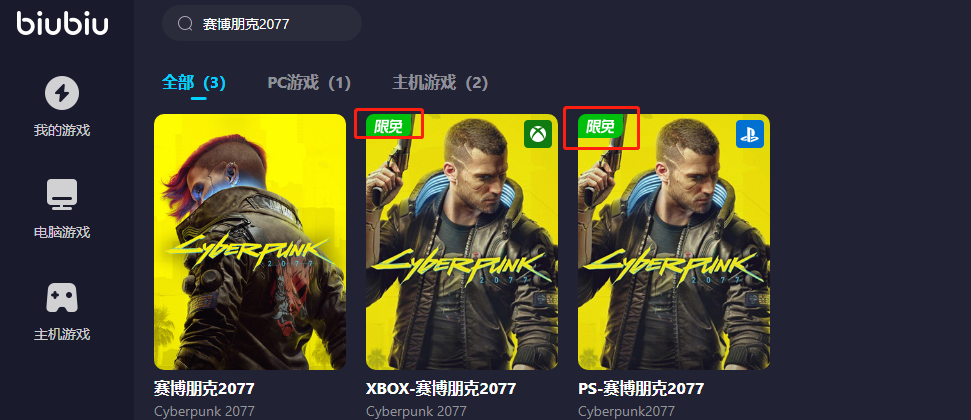Focus the search field with 赛博朋克2077

(x=262, y=24)
